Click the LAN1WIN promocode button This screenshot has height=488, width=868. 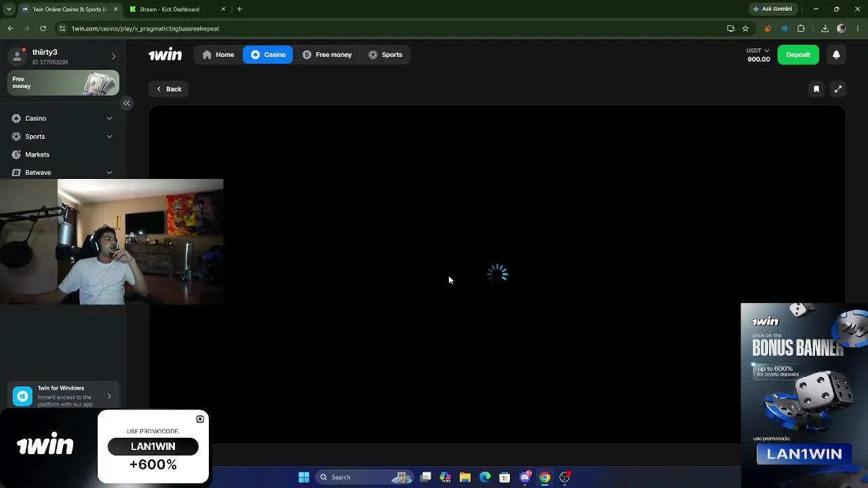click(153, 447)
